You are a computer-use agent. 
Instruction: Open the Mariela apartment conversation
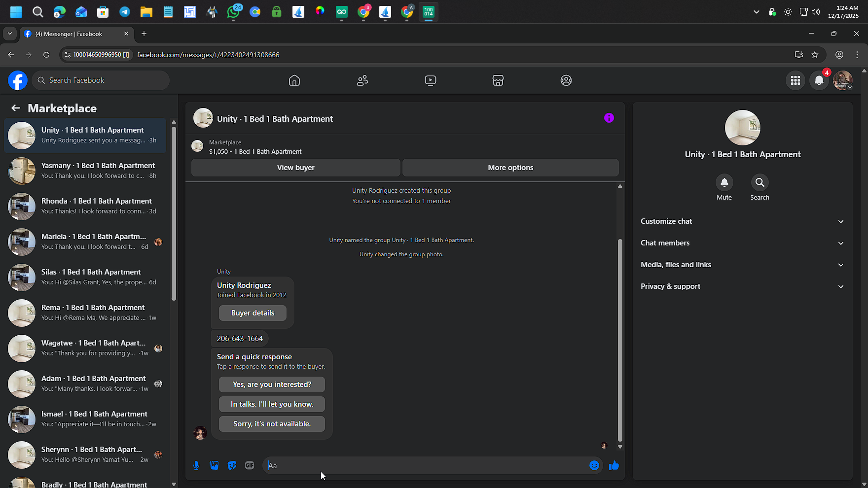click(85, 242)
